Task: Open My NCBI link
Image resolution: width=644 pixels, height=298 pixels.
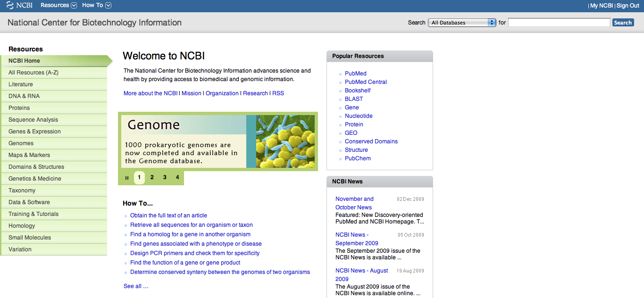Action: coord(602,6)
